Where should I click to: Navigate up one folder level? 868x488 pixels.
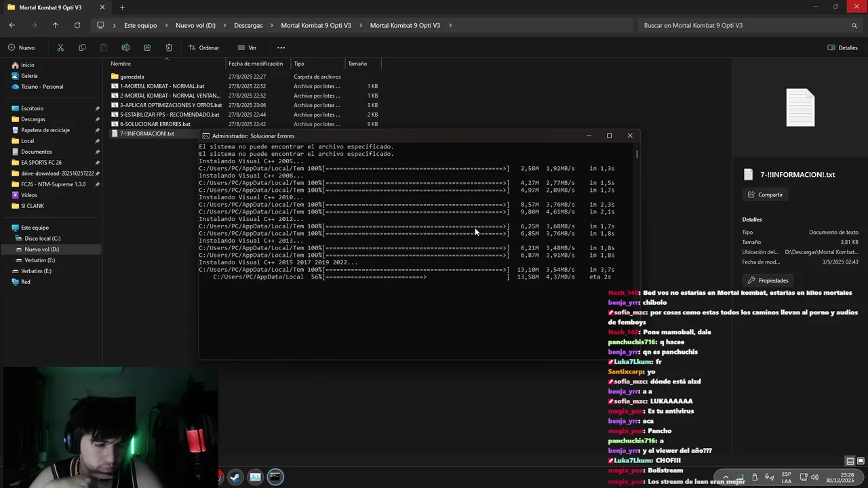point(56,25)
